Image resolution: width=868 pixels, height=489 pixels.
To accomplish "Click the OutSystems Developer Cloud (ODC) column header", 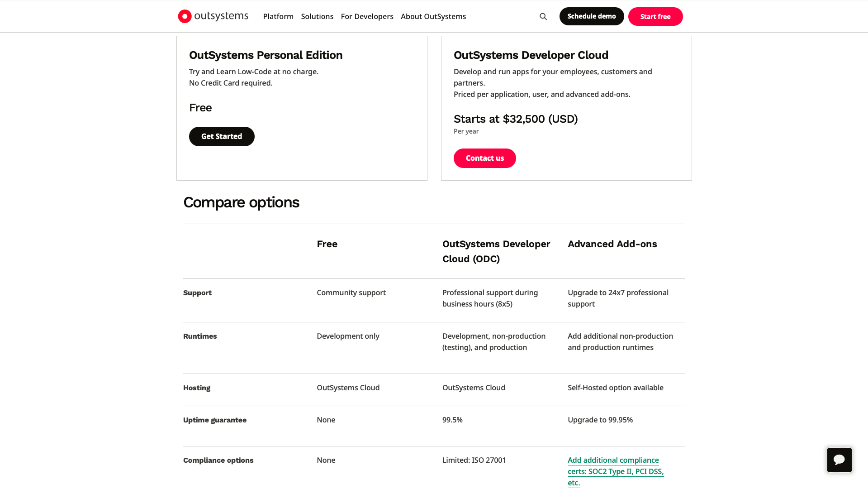I will 496,251.
